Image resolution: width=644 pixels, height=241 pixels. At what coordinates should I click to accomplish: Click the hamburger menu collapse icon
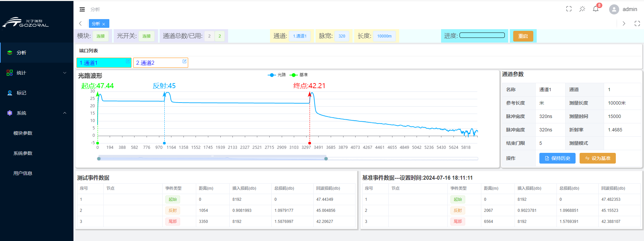coord(82,9)
